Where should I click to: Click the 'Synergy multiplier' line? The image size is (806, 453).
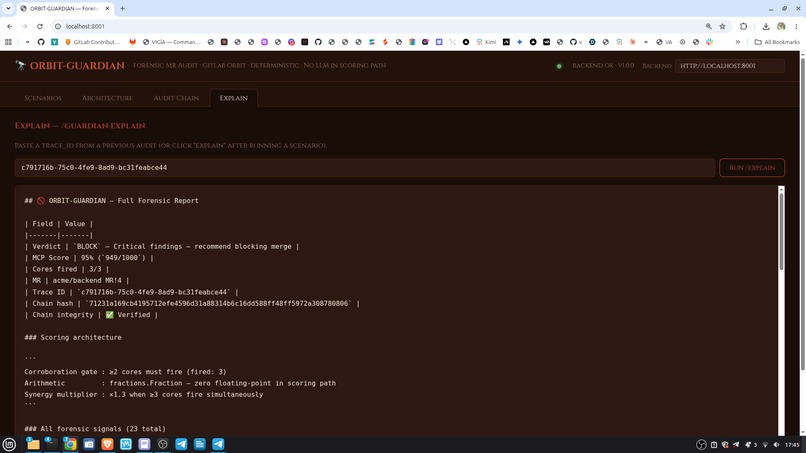(143, 394)
